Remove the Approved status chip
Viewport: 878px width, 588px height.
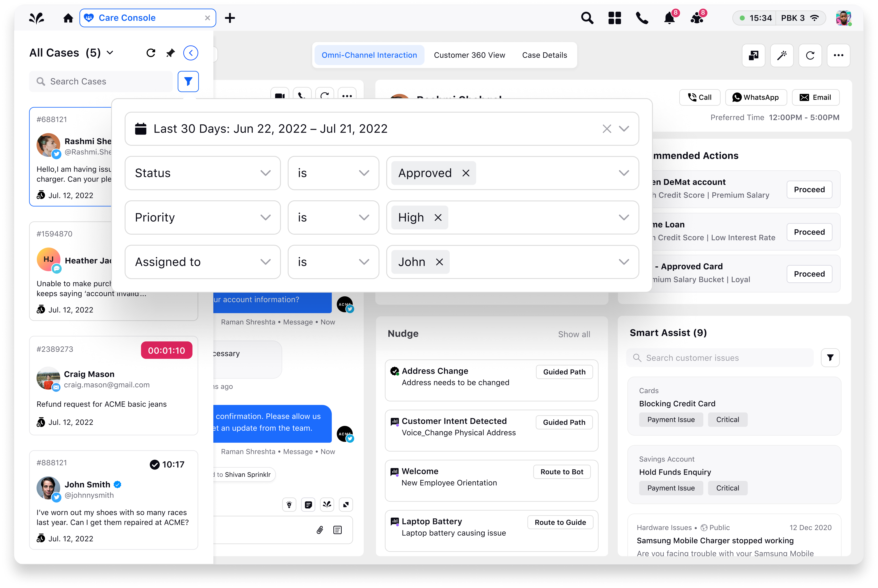[x=466, y=173]
